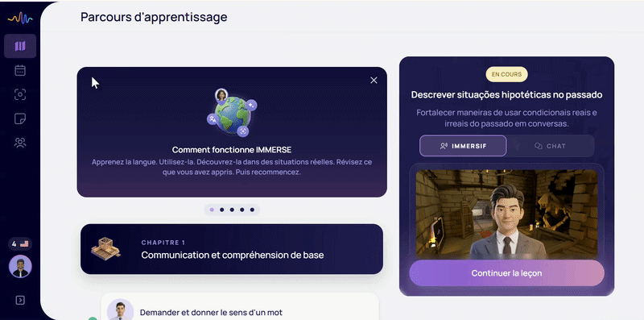The height and width of the screenshot is (320, 644).
Task: Expand Chapitre 1 Communication et compréhension de base
Action: [232, 249]
